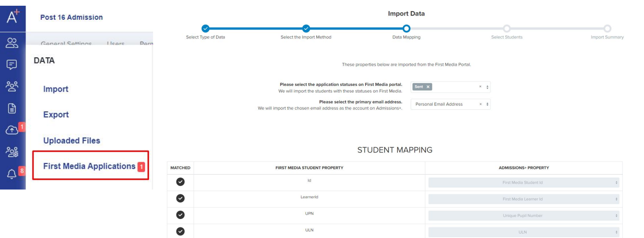644x238 pixels.
Task: Click the Select Students step marker
Action: 507,29
